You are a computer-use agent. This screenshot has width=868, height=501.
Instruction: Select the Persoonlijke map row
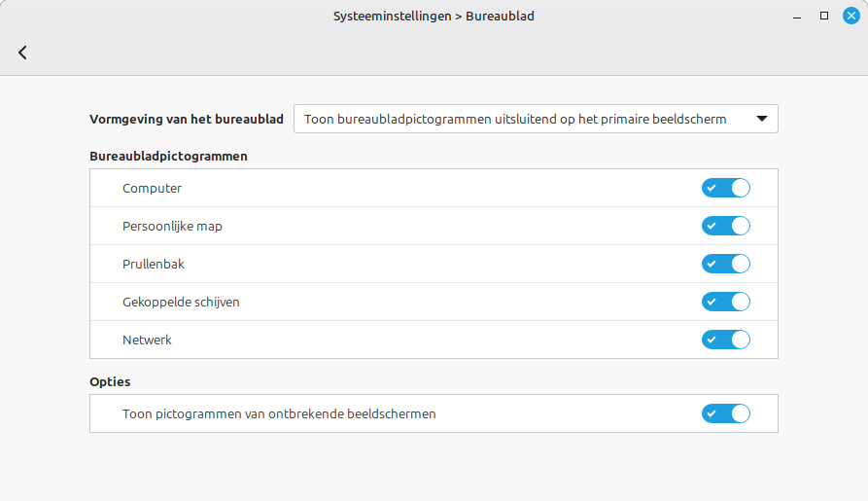(x=434, y=226)
